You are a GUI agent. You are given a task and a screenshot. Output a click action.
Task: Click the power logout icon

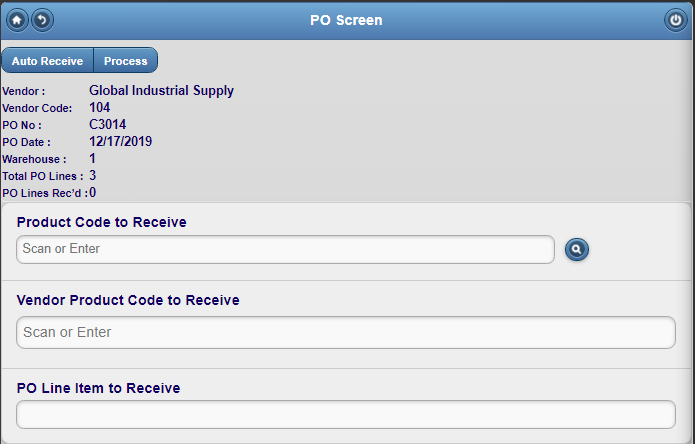(675, 20)
